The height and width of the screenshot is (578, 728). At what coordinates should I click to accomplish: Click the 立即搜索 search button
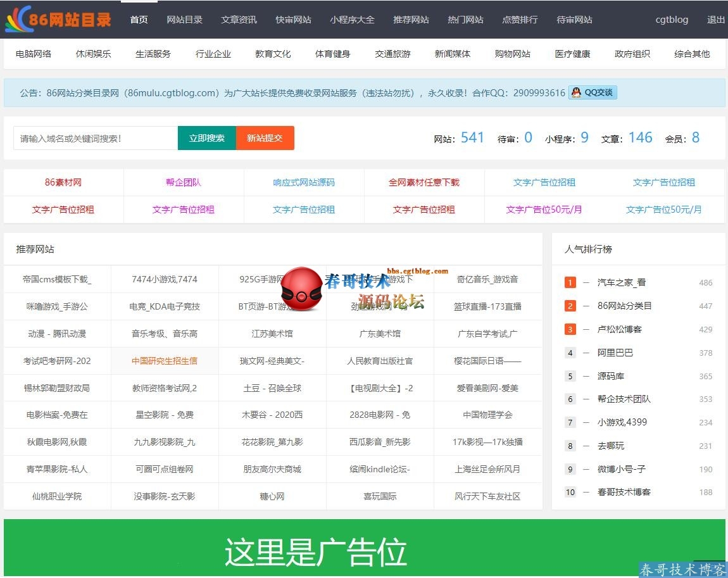(x=206, y=138)
